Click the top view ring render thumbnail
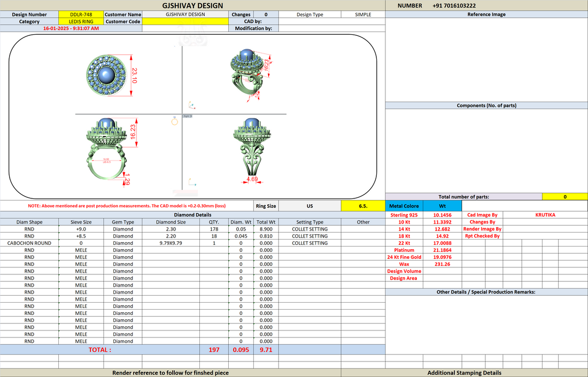 pyautogui.click(x=106, y=75)
